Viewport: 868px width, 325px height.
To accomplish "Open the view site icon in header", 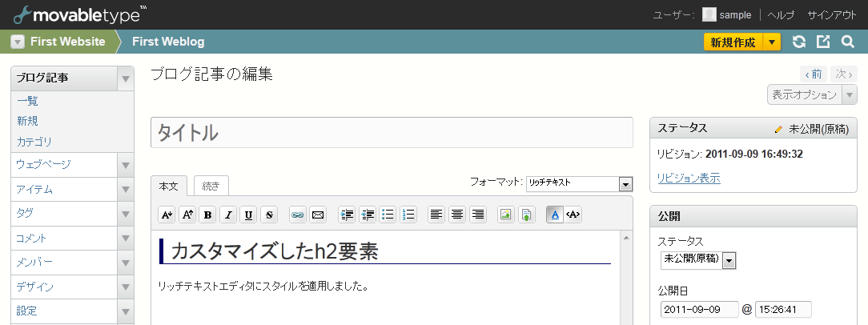I will [824, 42].
